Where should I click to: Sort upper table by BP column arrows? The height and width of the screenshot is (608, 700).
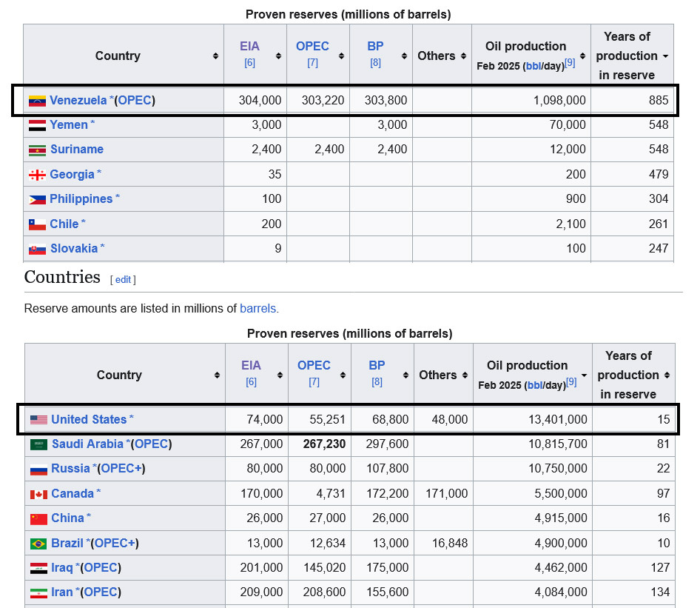point(403,56)
